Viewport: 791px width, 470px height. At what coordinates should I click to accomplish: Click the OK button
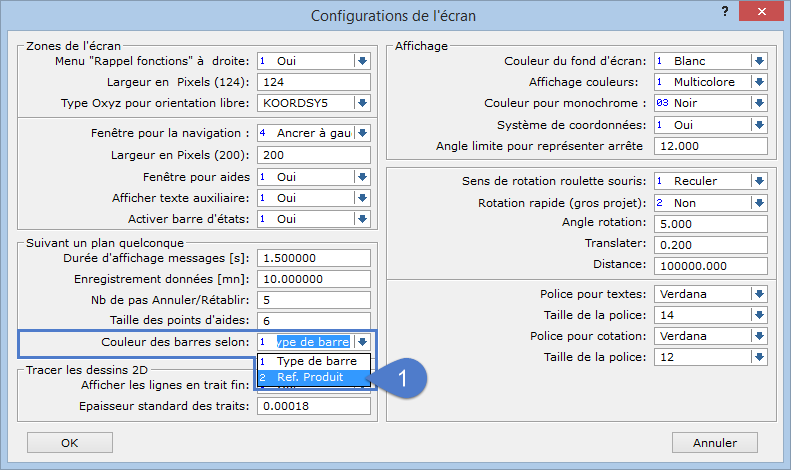click(69, 442)
